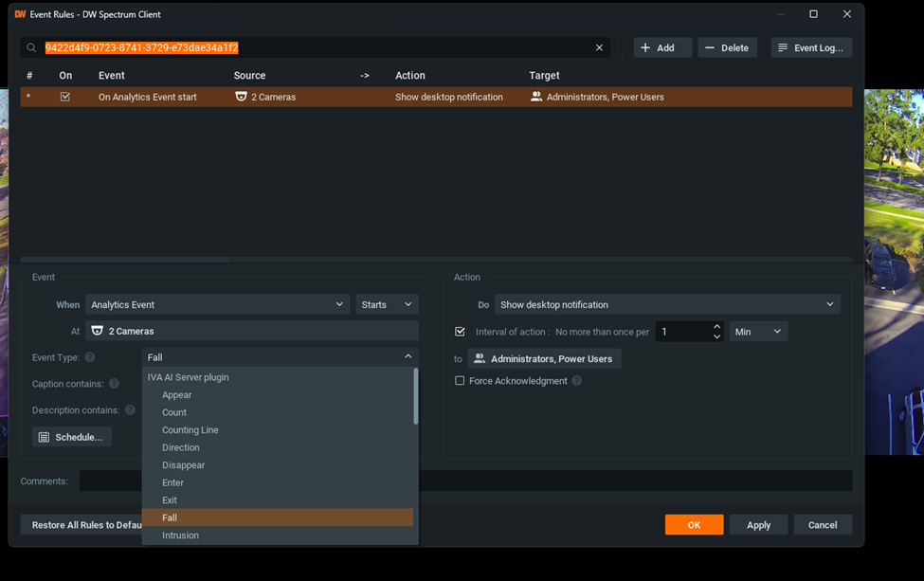Viewport: 924px width, 581px height.
Task: Click the up arrow to increase interval value
Action: [x=716, y=326]
